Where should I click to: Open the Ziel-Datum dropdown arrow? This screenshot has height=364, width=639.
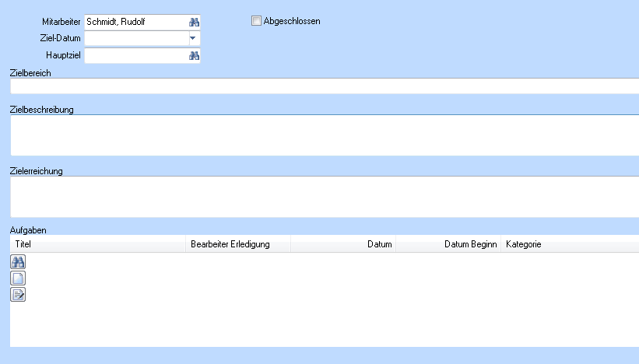click(193, 38)
